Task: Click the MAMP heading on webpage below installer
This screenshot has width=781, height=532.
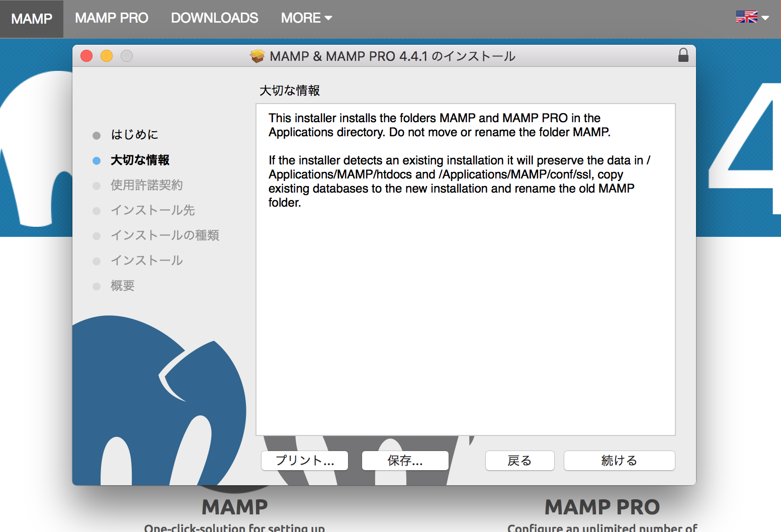Action: click(235, 507)
